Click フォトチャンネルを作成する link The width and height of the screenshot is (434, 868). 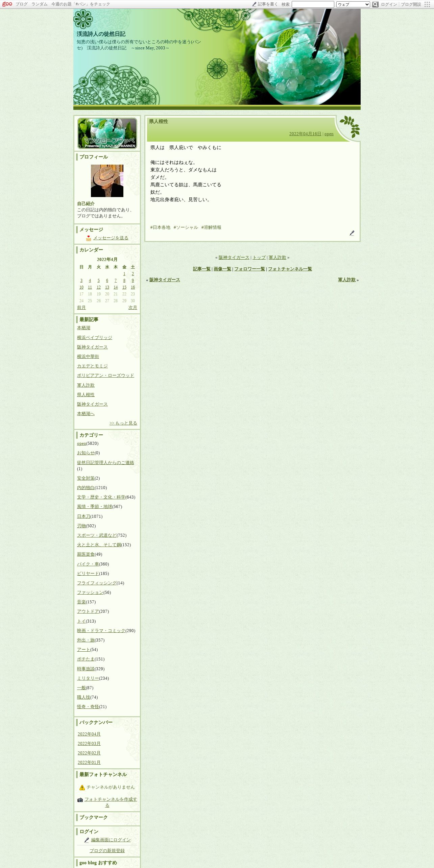pyautogui.click(x=111, y=802)
